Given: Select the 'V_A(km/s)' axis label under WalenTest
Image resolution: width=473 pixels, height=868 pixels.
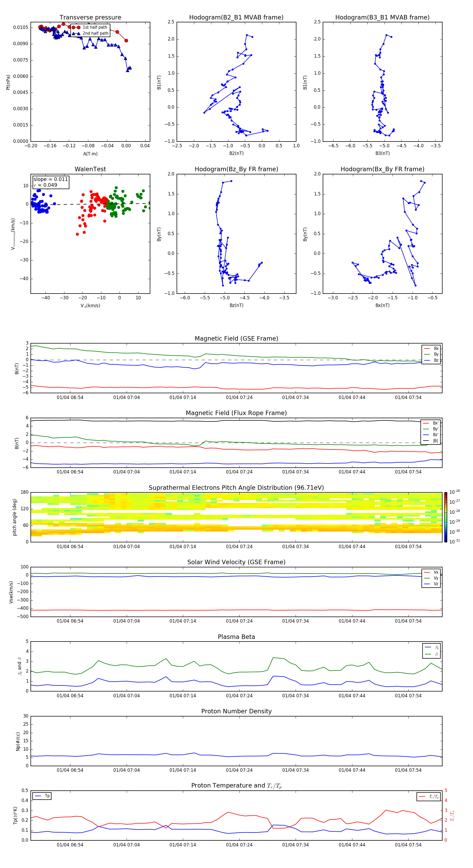Looking at the screenshot, I should [x=90, y=306].
